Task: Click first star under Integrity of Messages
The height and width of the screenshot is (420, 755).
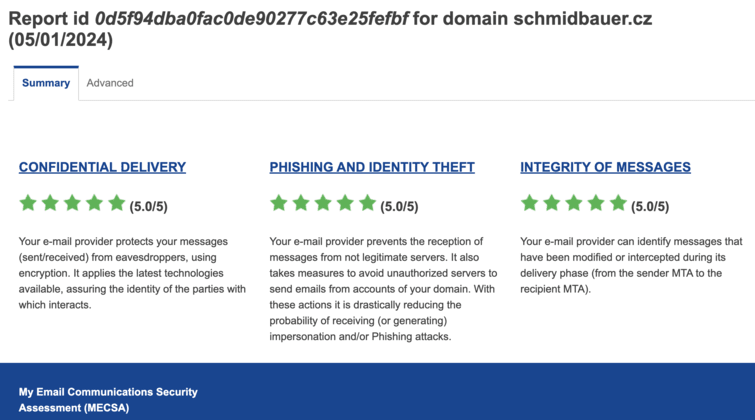Action: click(x=530, y=203)
